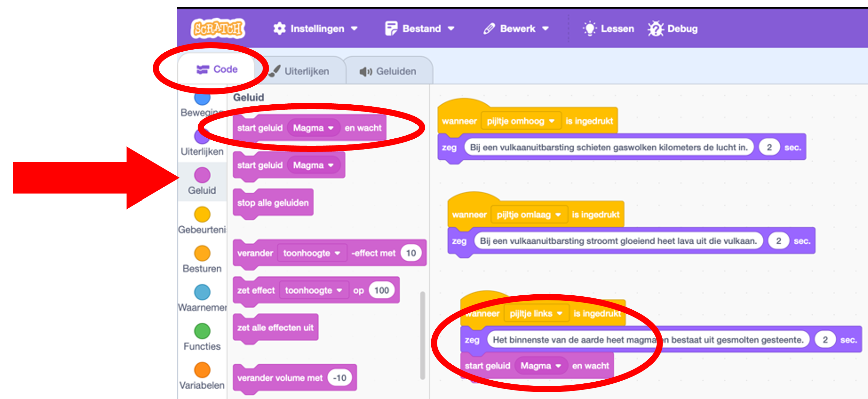Select the orange Besturen category circle
This screenshot has width=868, height=399.
point(202,253)
